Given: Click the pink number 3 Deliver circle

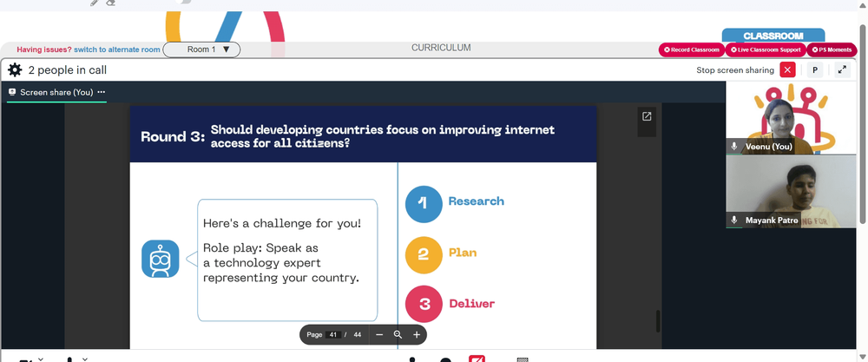Looking at the screenshot, I should (424, 305).
